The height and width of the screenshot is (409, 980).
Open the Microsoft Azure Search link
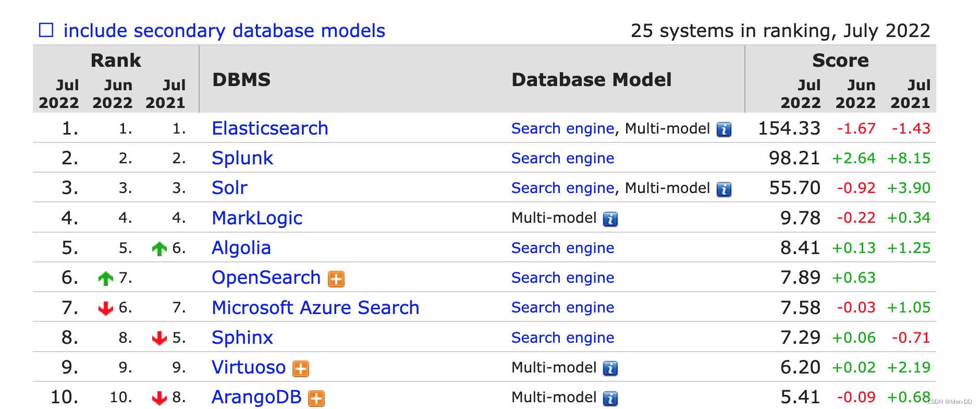pyautogui.click(x=315, y=308)
